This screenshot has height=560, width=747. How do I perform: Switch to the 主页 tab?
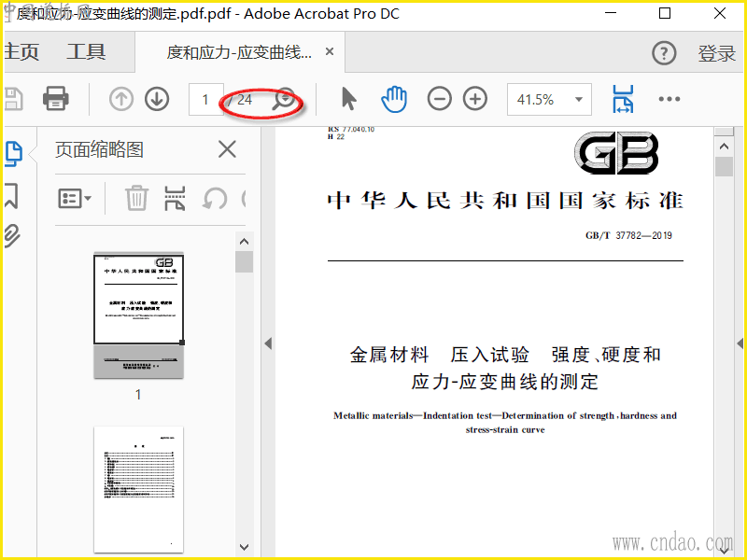tap(21, 52)
